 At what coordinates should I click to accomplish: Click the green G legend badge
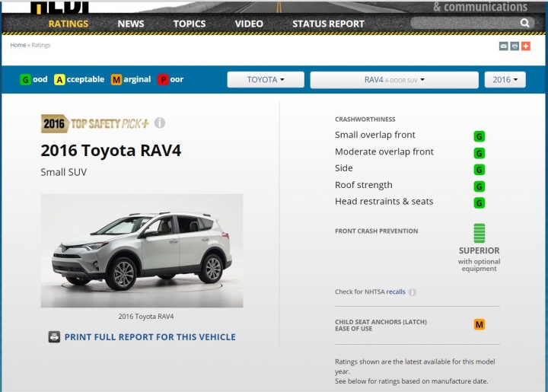point(25,80)
